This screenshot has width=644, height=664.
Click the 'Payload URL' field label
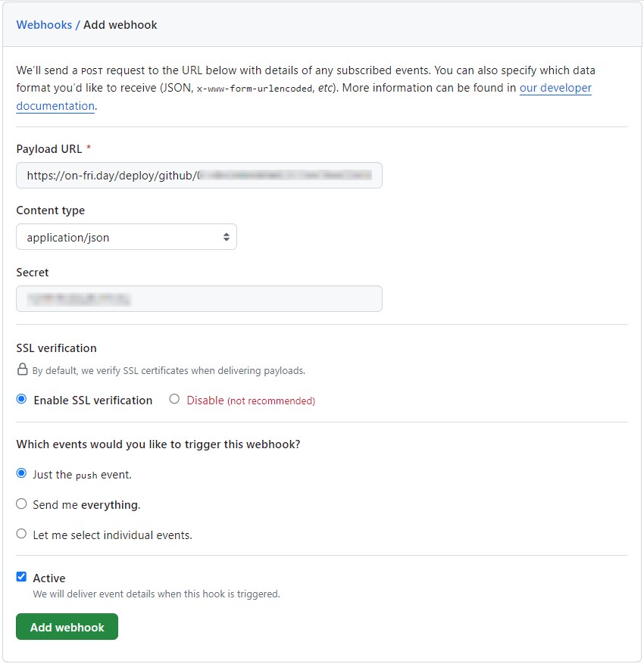(x=48, y=149)
